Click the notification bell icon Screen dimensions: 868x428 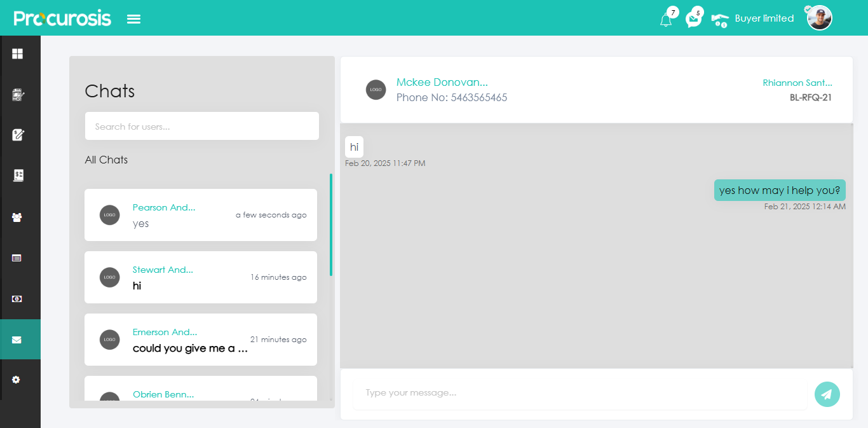point(666,20)
